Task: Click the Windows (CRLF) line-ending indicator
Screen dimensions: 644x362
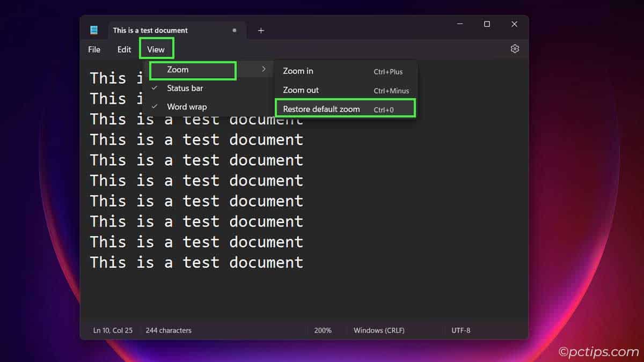Action: [379, 330]
